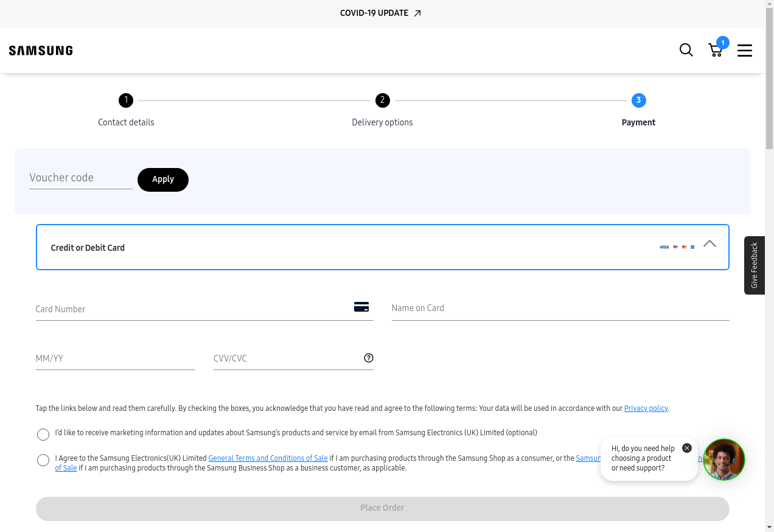Click the CVV/CVC help question mark icon
This screenshot has height=532, width=774.
369,358
